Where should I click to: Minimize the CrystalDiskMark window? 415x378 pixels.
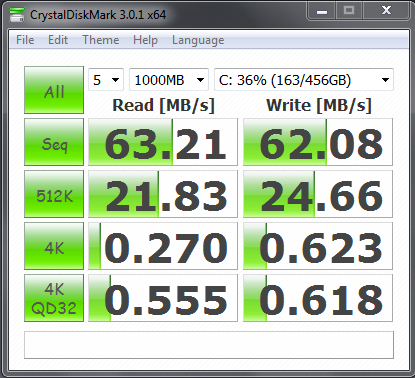coord(321,11)
